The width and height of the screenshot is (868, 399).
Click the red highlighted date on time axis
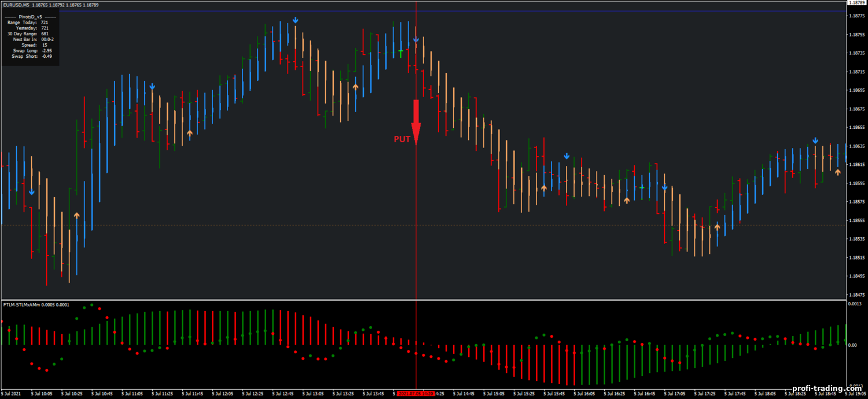point(415,394)
